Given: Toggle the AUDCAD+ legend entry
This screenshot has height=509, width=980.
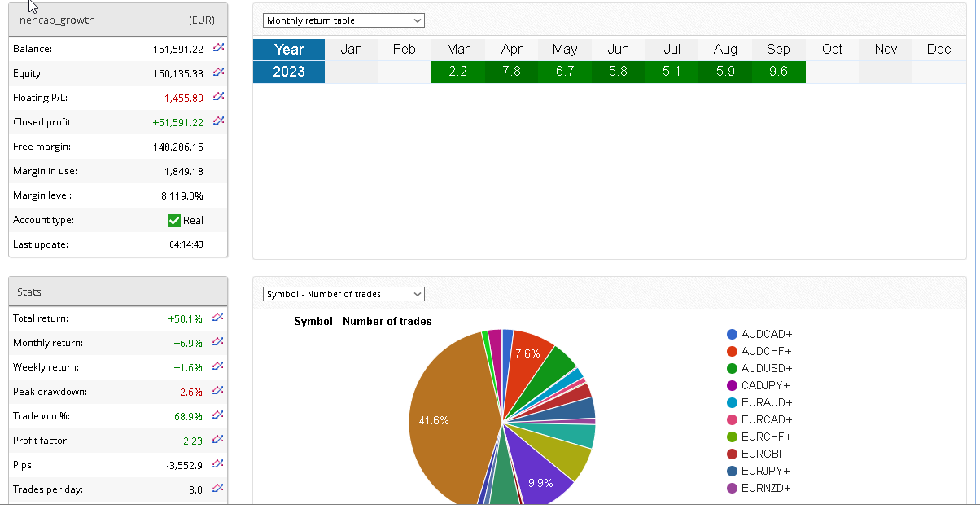Looking at the screenshot, I should [766, 335].
